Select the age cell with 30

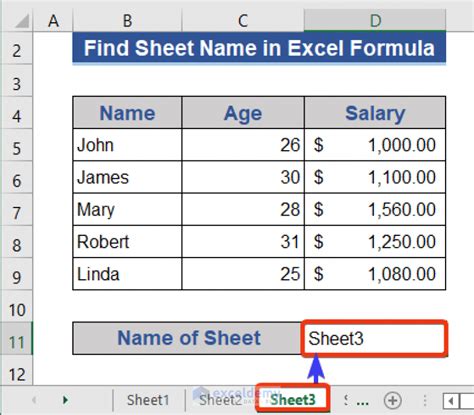tap(243, 177)
